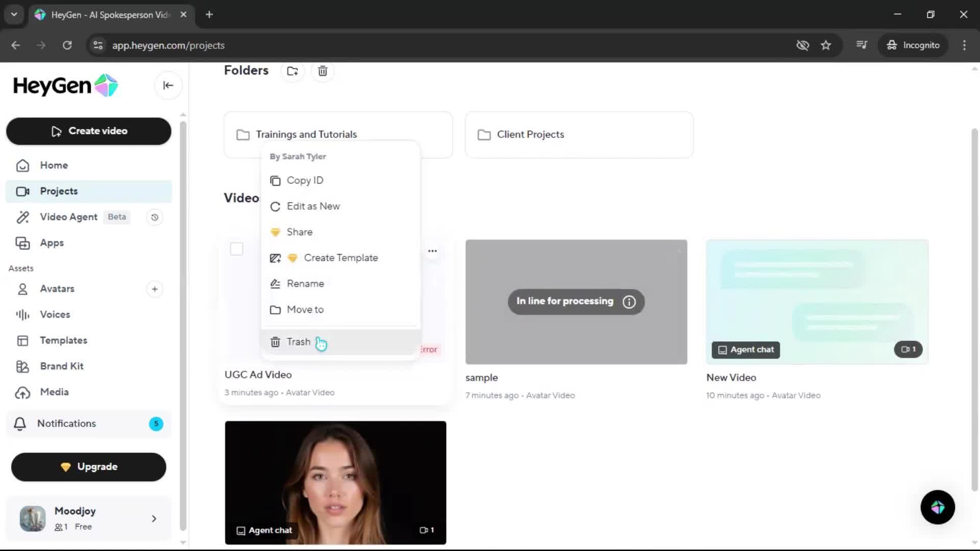Click the Upgrade button
980x551 pixels.
pyautogui.click(x=88, y=466)
